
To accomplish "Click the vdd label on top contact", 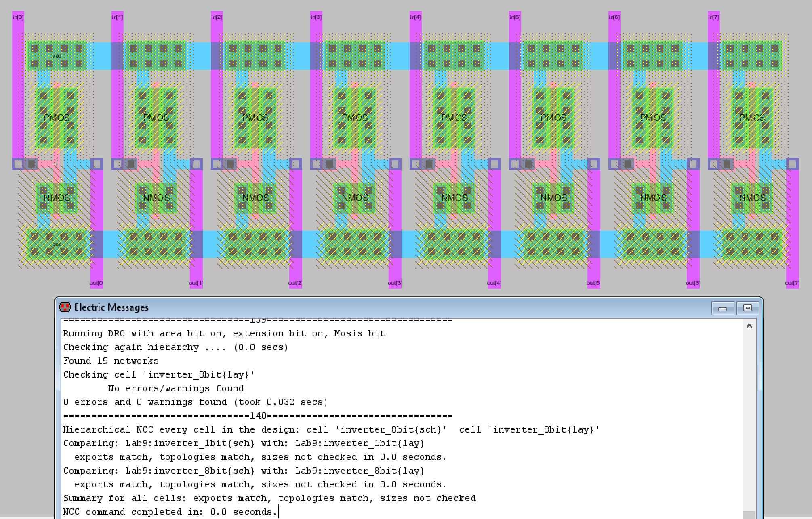I will [x=57, y=56].
